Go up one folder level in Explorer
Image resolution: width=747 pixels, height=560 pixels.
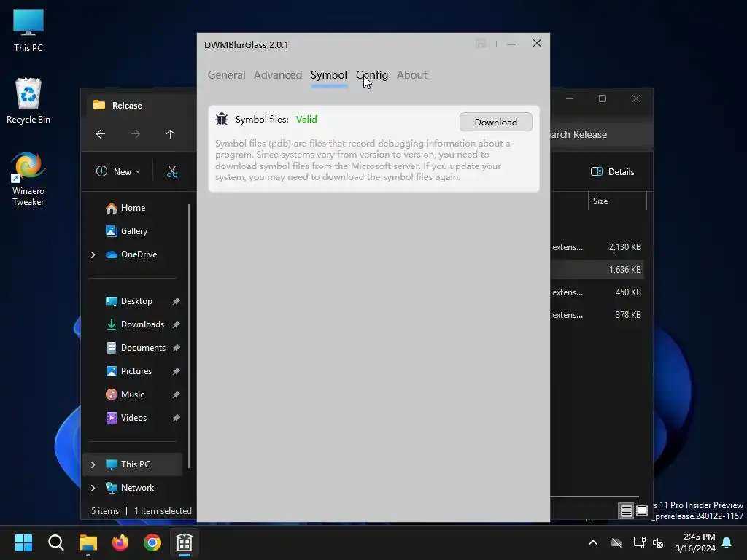coord(170,134)
